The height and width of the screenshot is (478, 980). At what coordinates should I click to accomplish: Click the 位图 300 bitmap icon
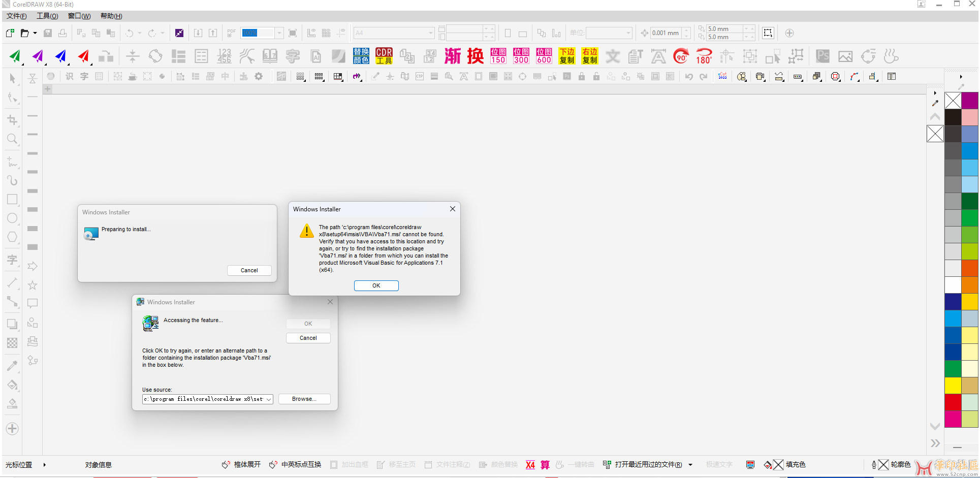521,56
